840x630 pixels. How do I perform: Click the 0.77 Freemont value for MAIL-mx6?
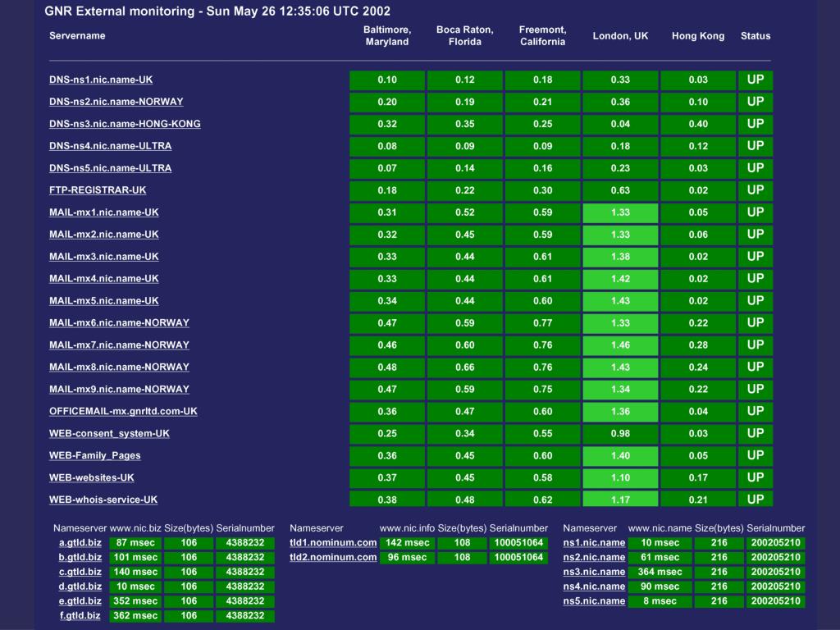[x=543, y=322]
